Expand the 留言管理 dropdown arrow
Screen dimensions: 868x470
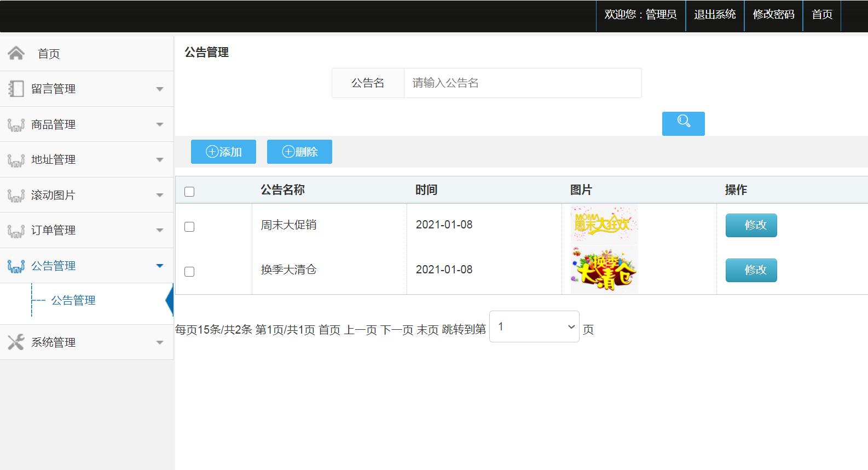[160, 89]
